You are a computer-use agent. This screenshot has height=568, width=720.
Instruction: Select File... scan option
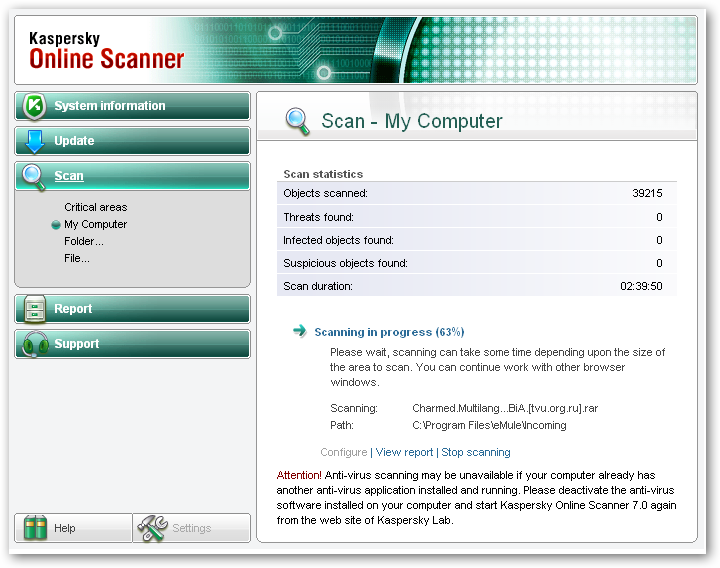point(76,258)
